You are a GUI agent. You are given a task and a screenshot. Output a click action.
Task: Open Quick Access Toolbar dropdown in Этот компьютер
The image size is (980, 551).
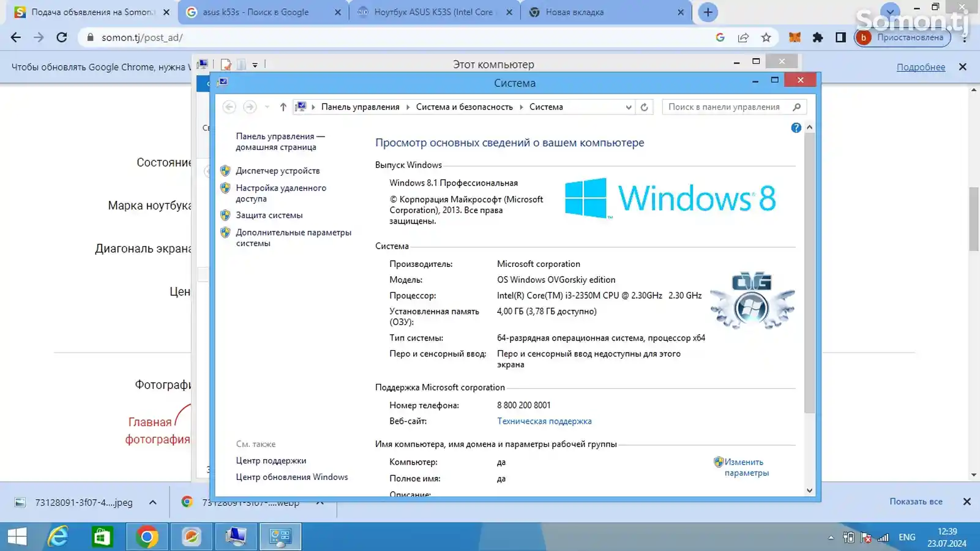pos(255,64)
